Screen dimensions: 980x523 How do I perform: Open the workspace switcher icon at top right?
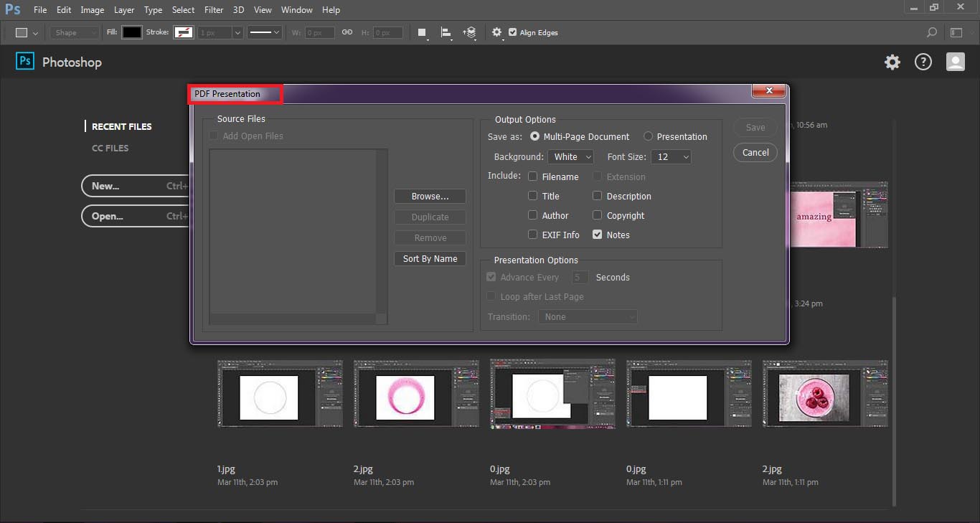[956, 32]
